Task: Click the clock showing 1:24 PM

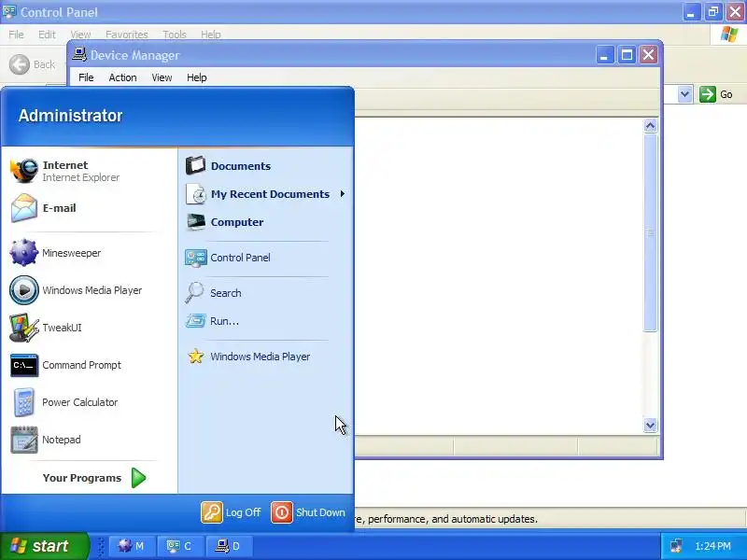Action: [712, 546]
